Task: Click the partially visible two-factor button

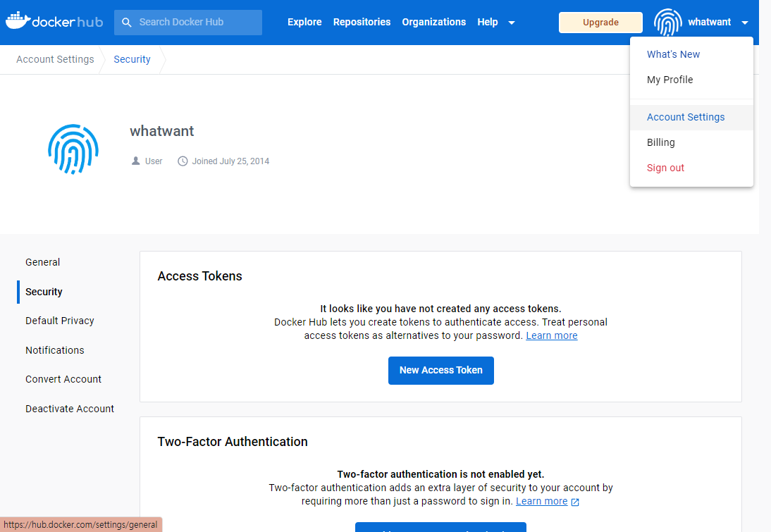Action: tap(440, 527)
